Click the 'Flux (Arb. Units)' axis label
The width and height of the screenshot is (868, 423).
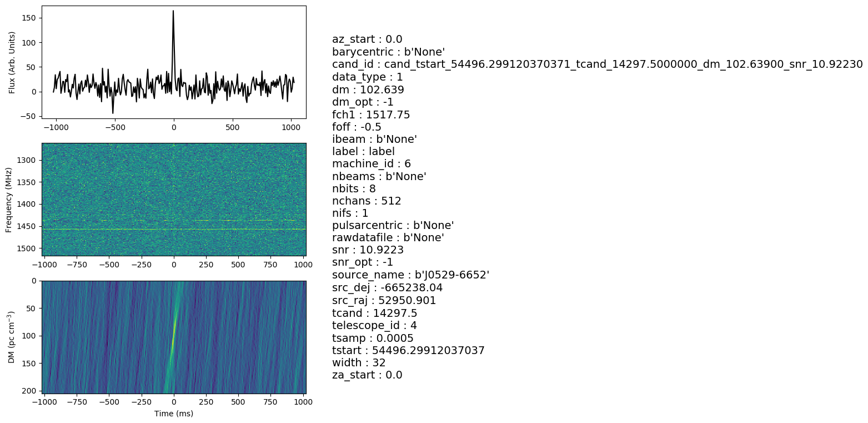click(x=12, y=62)
